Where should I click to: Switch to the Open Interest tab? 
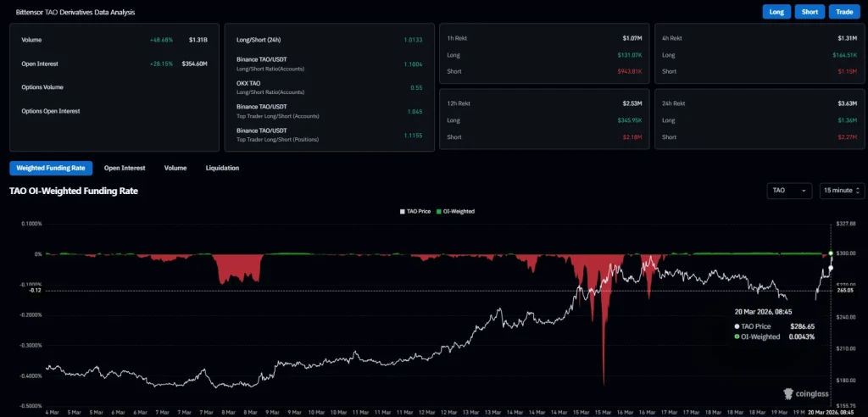(x=125, y=168)
